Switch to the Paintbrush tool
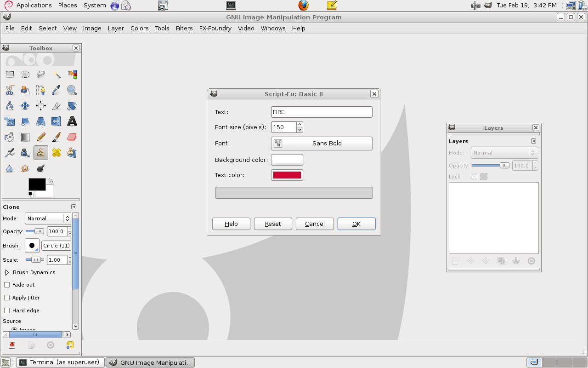Viewport: 588px width, 368px height. (56, 137)
